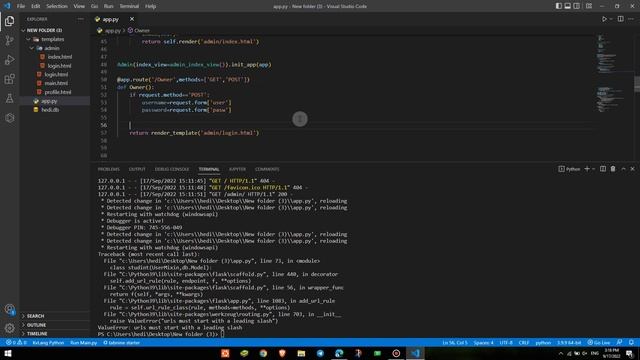Create a new terminal with plus icon
Screen dimensions: 640x360
pos(587,169)
